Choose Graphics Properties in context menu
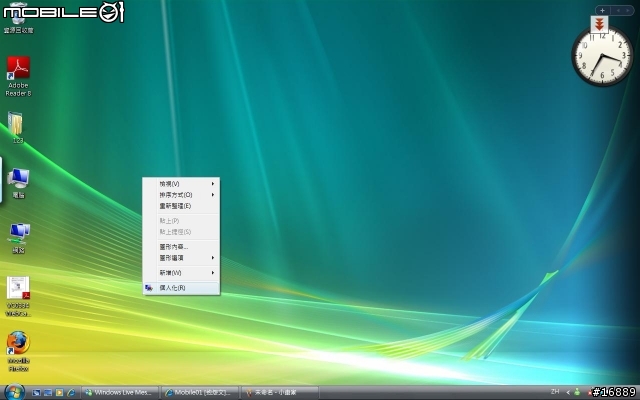Screen dimensions: 640x400 point(181,247)
